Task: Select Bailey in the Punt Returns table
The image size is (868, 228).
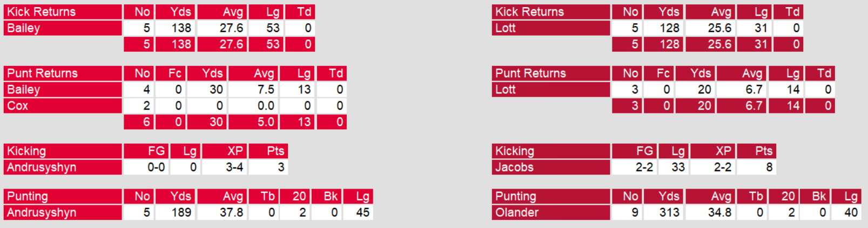Action: (x=24, y=90)
